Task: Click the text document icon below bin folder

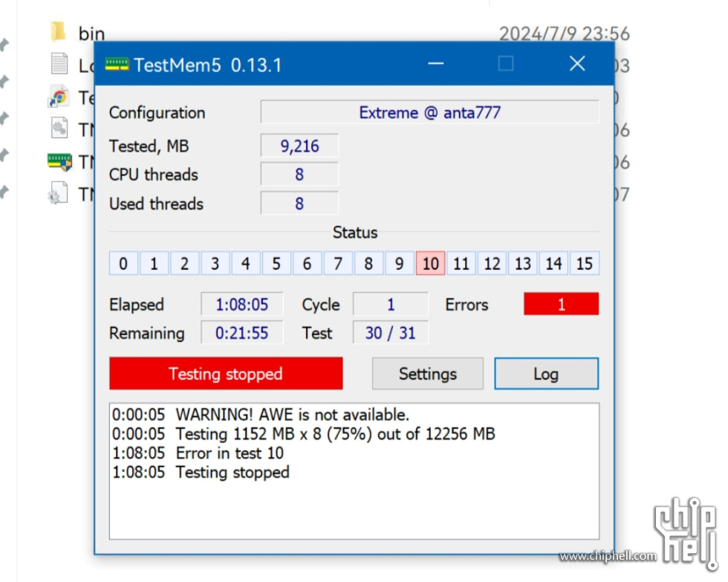Action: (59, 64)
